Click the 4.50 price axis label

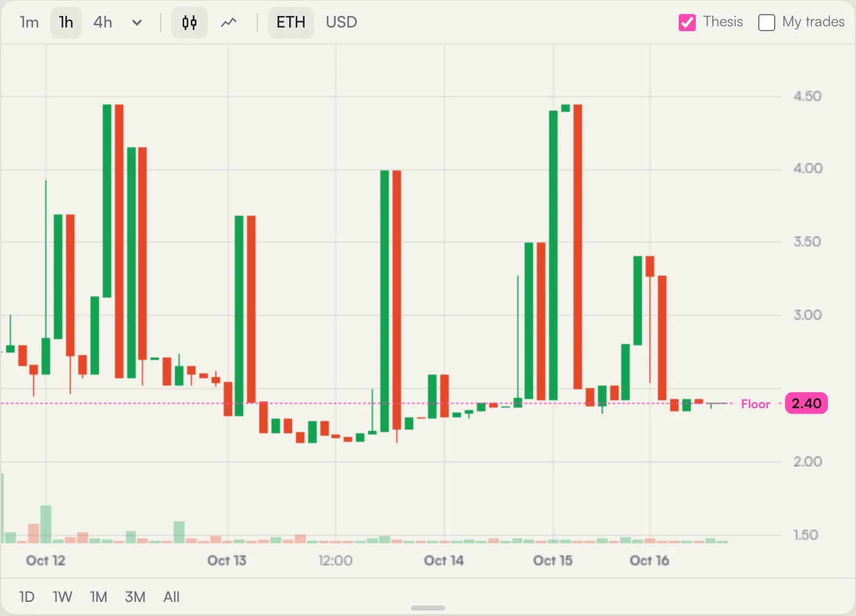click(x=808, y=96)
